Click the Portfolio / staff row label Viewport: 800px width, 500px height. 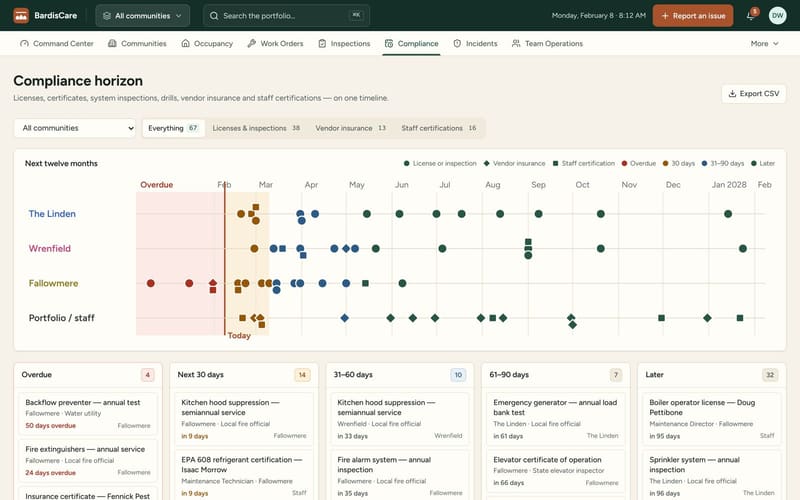62,318
